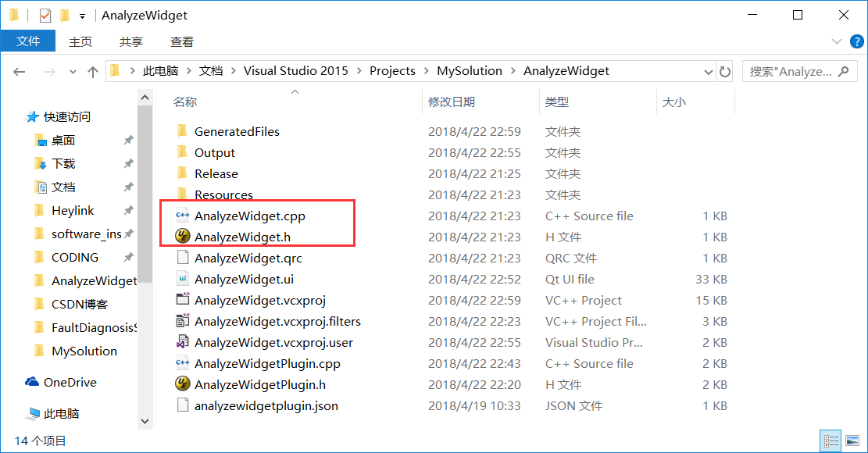
Task: Switch to the 共享 ribbon tab
Action: point(131,41)
